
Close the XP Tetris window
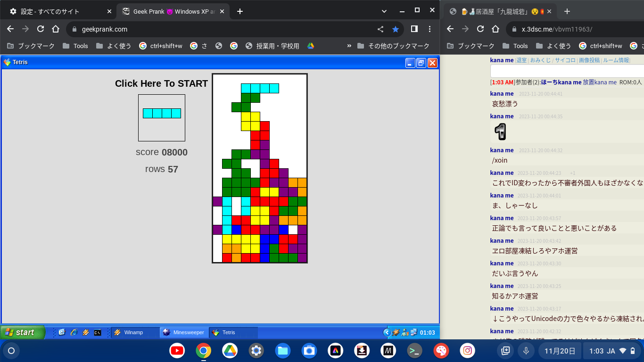coord(432,63)
